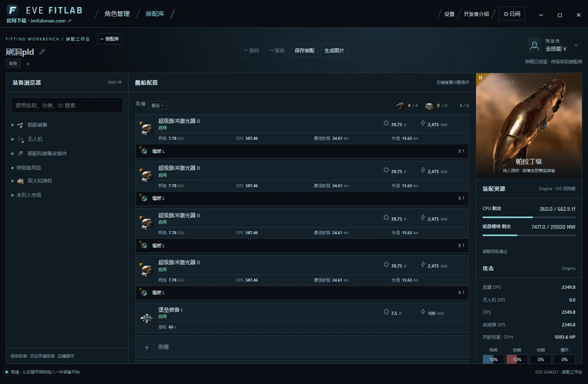The image size is (588, 384).
Task: Expand the 未列入市场 tree node
Action: click(13, 195)
